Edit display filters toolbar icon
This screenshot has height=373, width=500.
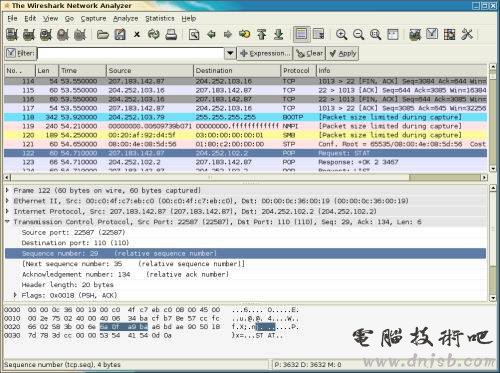coord(432,34)
